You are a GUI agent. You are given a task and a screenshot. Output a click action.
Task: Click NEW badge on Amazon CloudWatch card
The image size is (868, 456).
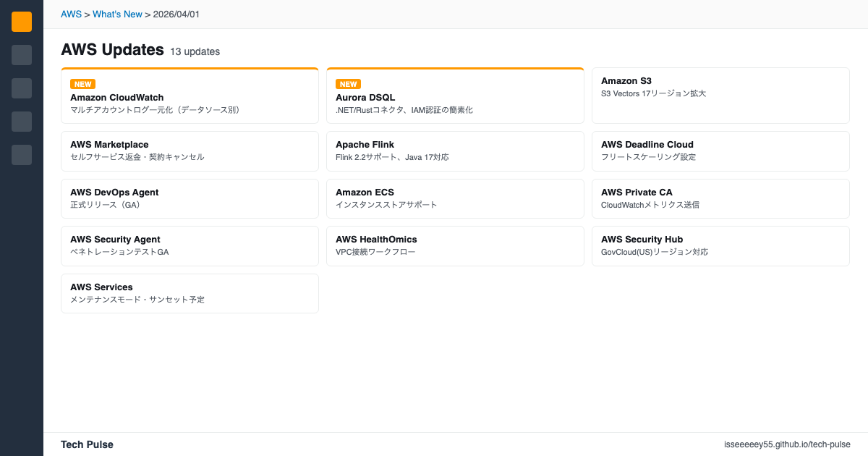tap(82, 84)
